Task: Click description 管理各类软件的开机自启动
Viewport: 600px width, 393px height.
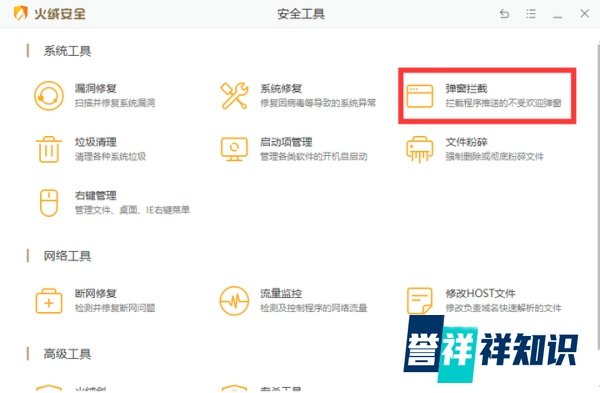Action: point(314,157)
